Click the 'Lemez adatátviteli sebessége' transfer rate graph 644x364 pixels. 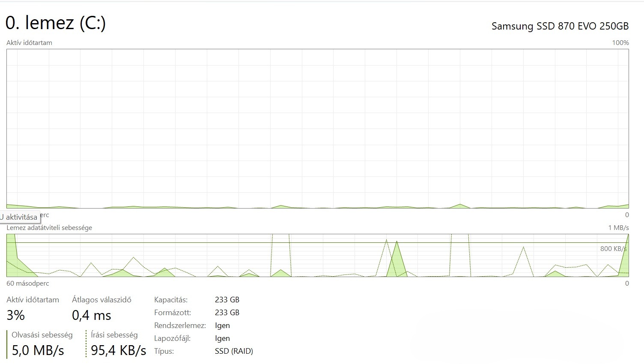pos(317,255)
